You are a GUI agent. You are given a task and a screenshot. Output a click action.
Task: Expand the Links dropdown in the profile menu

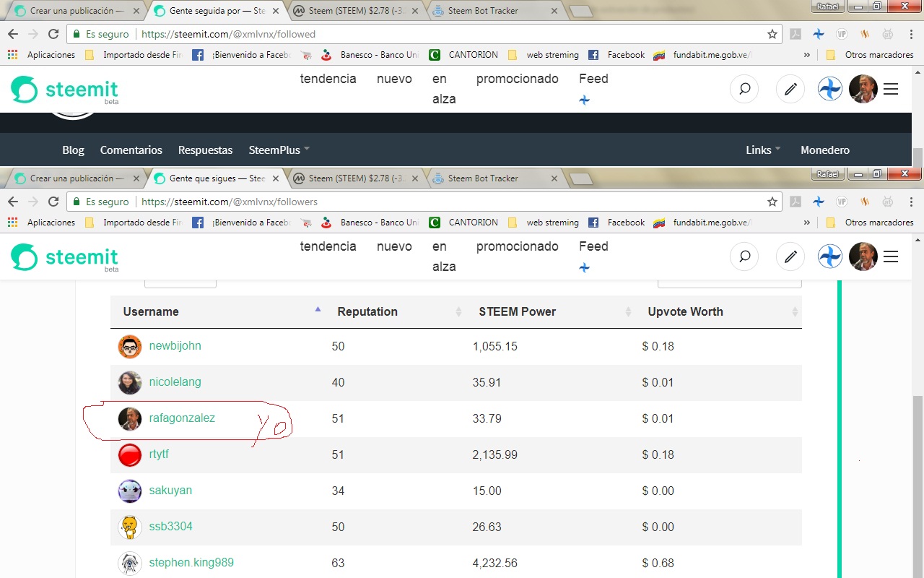tap(763, 150)
